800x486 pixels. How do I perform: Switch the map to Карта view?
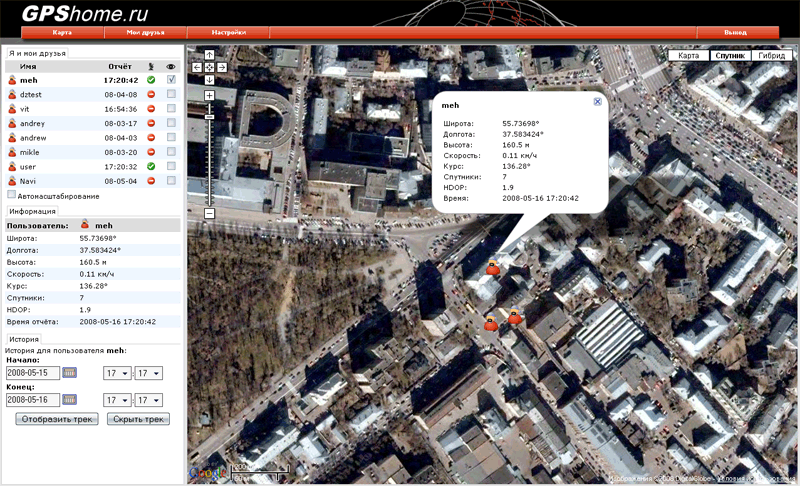pyautogui.click(x=689, y=56)
